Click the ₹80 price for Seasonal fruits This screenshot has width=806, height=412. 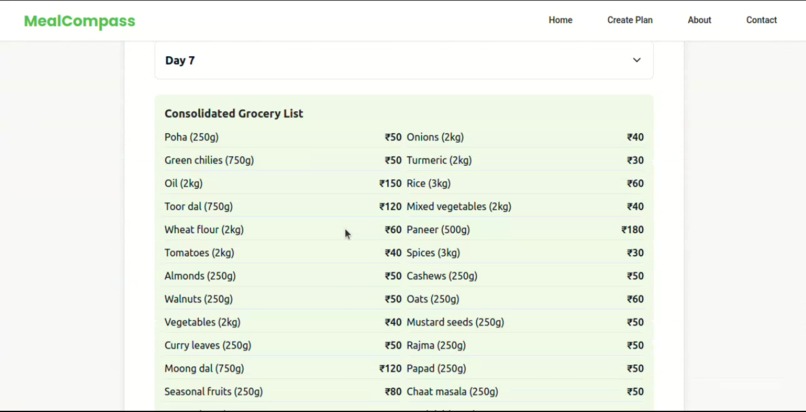[393, 391]
